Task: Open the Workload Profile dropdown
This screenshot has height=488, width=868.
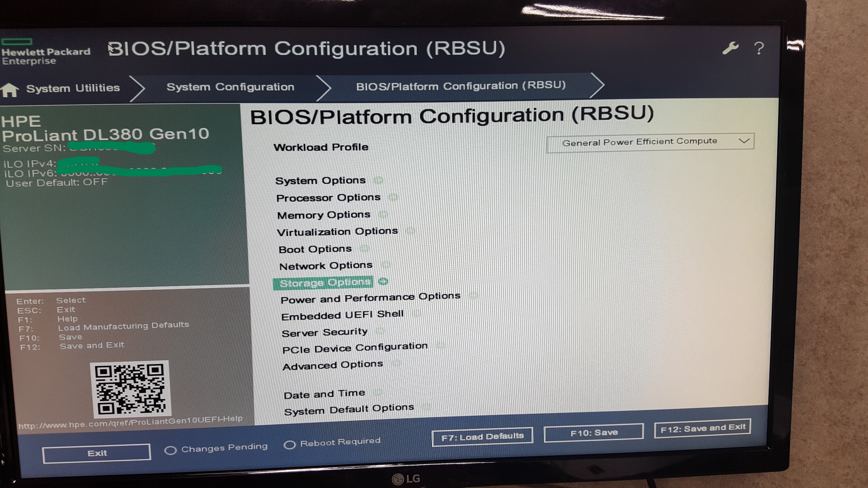Action: 650,142
